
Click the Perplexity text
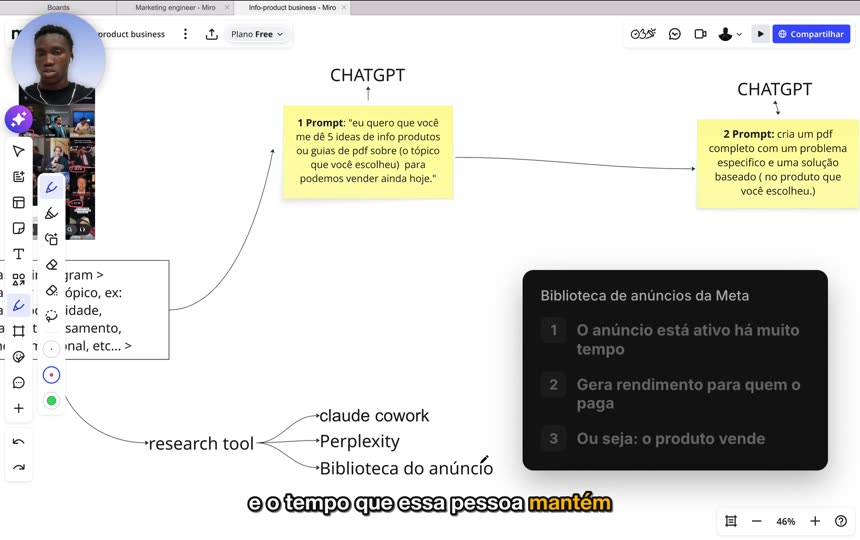point(360,441)
